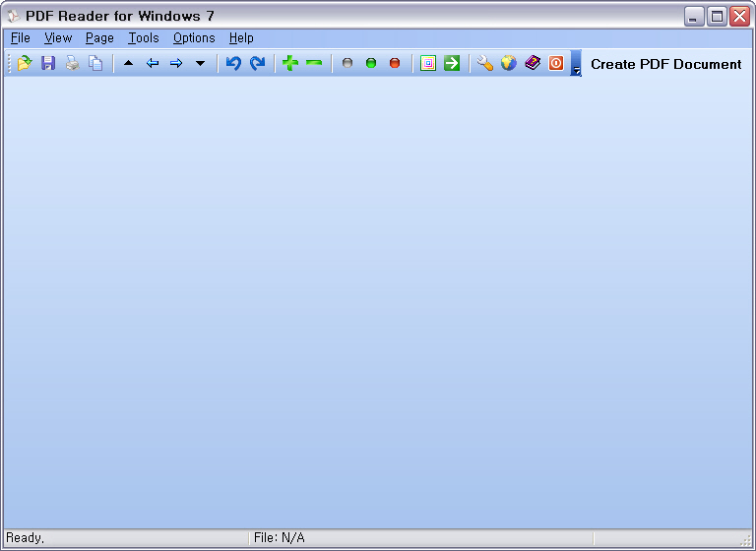Go to previous page with left arrow
Image resolution: width=756 pixels, height=551 pixels.
pyautogui.click(x=153, y=63)
